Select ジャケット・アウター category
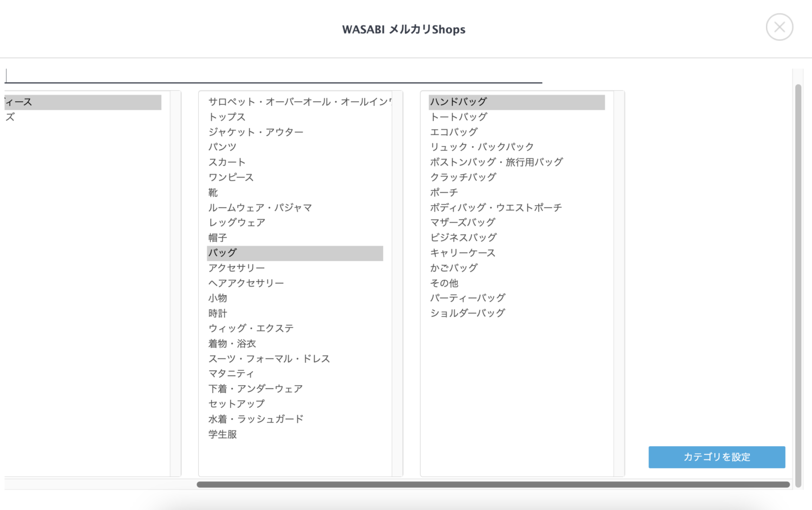The image size is (812, 510). click(x=256, y=132)
